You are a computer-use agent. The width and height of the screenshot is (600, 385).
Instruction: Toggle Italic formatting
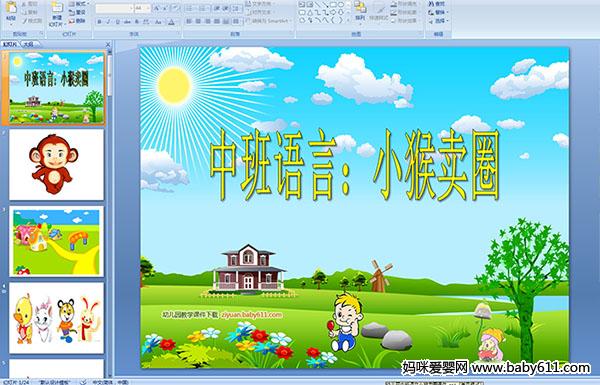pos(108,22)
